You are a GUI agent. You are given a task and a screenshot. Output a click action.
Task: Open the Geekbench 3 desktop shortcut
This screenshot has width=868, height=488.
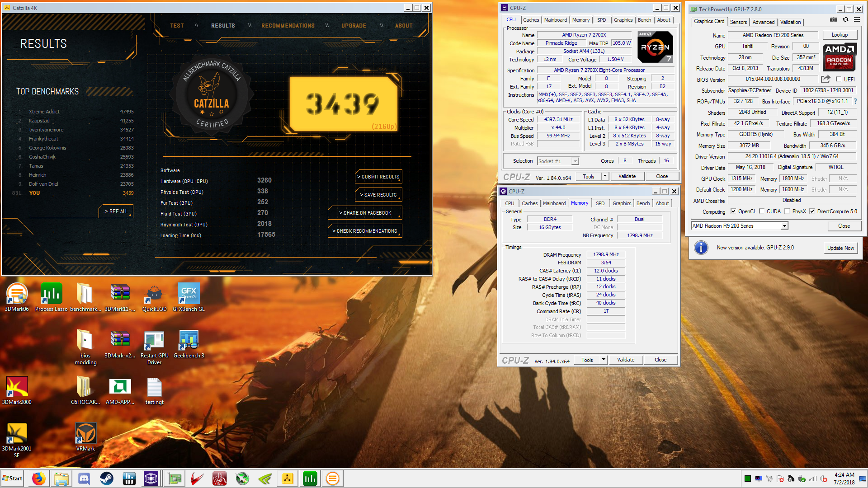[189, 343]
